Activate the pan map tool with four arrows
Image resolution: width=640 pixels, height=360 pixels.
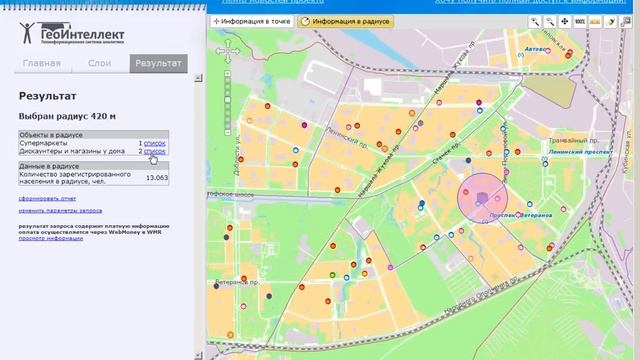pyautogui.click(x=565, y=22)
